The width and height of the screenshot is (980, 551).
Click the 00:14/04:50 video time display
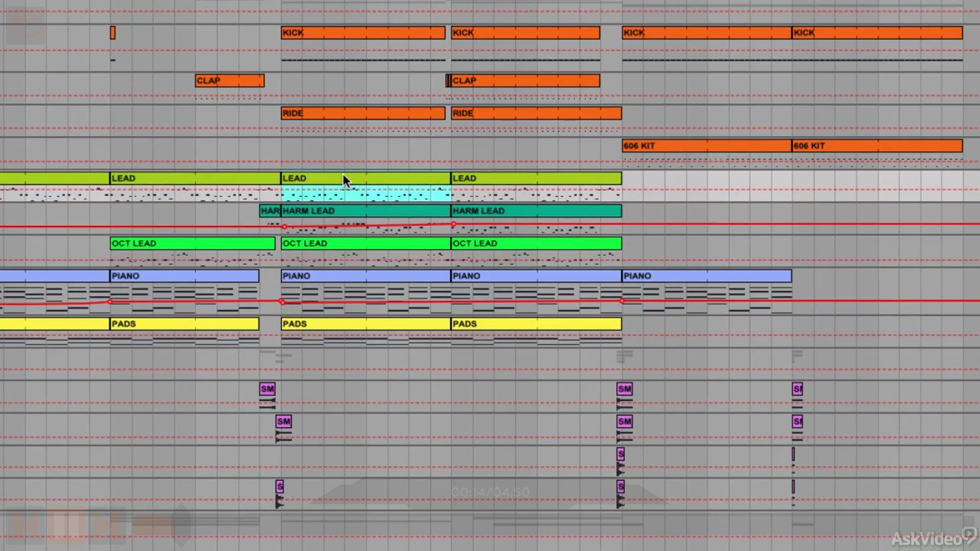point(490,492)
